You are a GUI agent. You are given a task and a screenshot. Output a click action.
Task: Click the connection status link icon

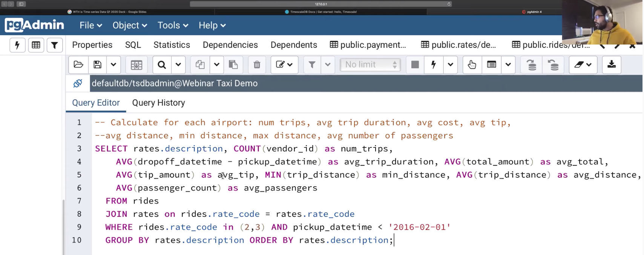[78, 83]
